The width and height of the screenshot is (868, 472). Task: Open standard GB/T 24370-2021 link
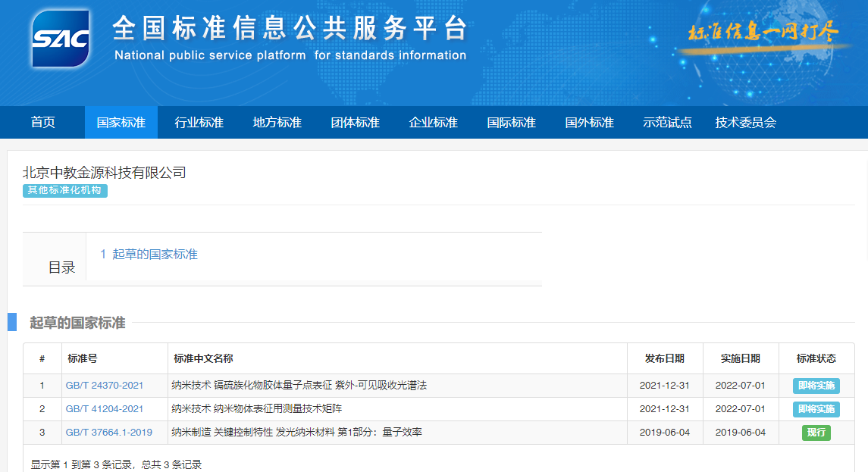(x=104, y=386)
